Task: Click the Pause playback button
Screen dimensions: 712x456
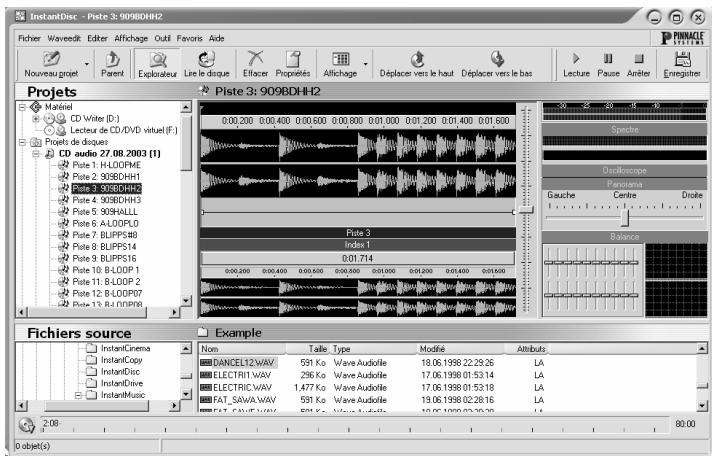Action: coord(608,64)
